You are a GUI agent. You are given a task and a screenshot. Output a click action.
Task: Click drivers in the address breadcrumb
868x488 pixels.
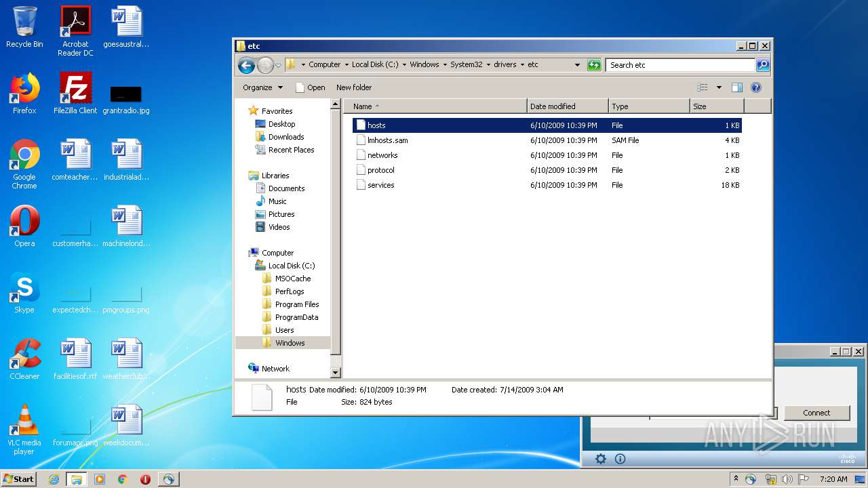[505, 65]
